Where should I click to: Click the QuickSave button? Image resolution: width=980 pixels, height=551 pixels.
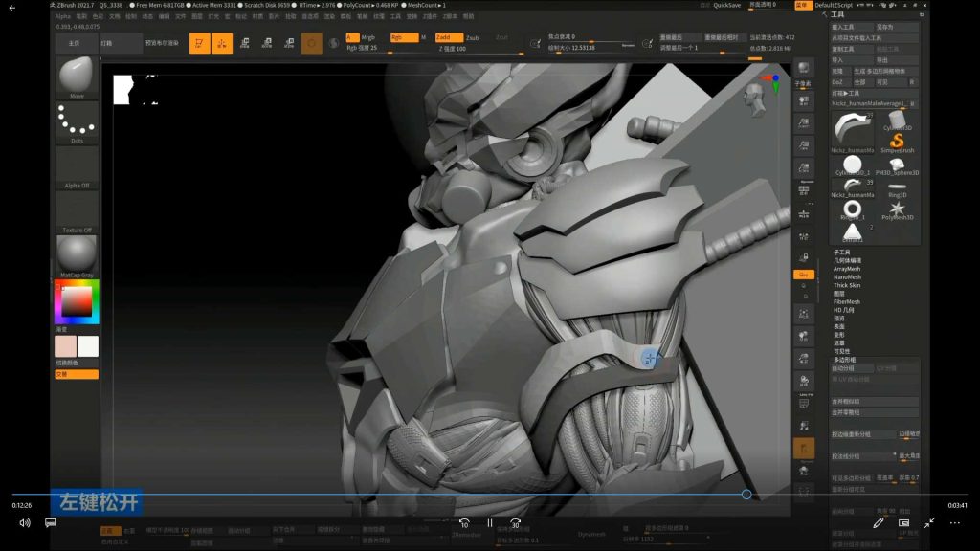point(726,5)
